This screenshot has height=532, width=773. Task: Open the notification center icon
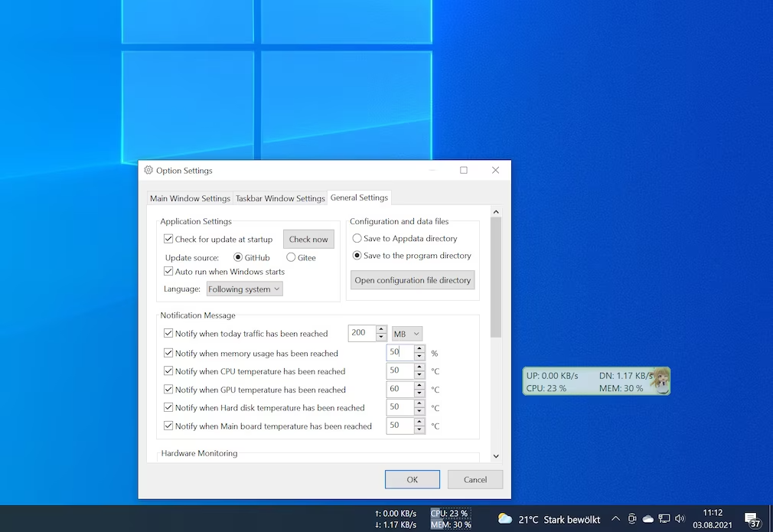click(752, 520)
